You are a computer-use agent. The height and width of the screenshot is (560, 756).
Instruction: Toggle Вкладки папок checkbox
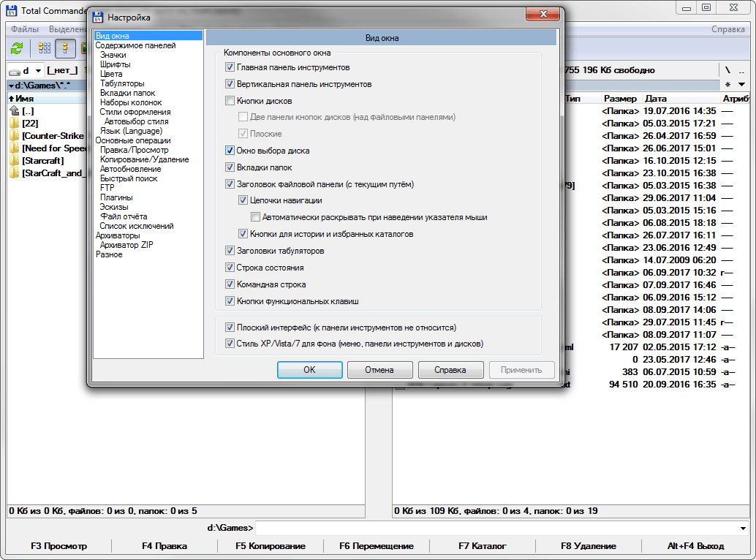230,167
